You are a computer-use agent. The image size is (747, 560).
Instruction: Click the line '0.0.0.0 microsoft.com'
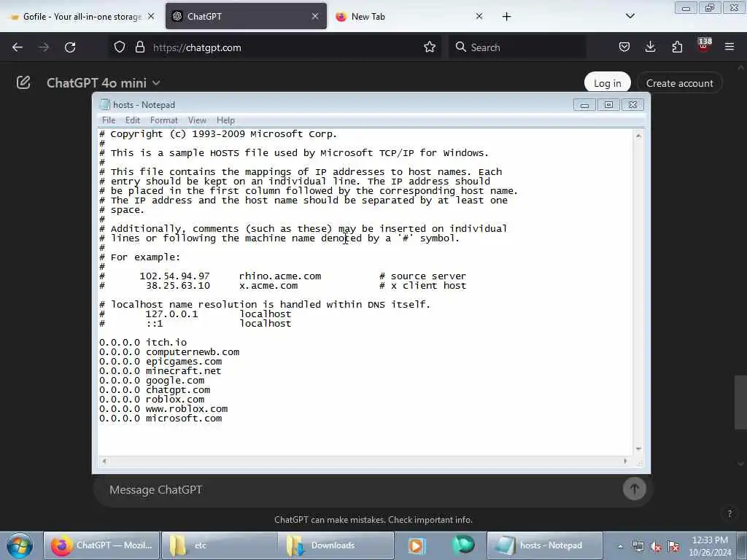tap(160, 419)
